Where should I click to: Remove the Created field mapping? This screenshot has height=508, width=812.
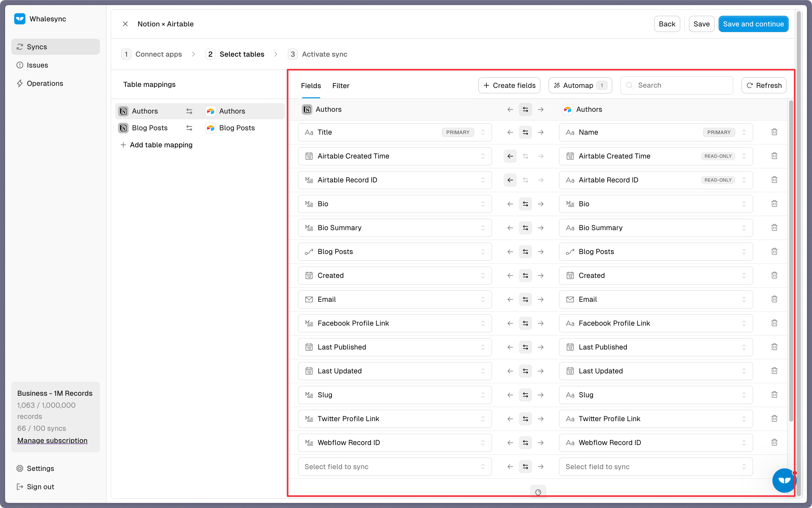[774, 275]
